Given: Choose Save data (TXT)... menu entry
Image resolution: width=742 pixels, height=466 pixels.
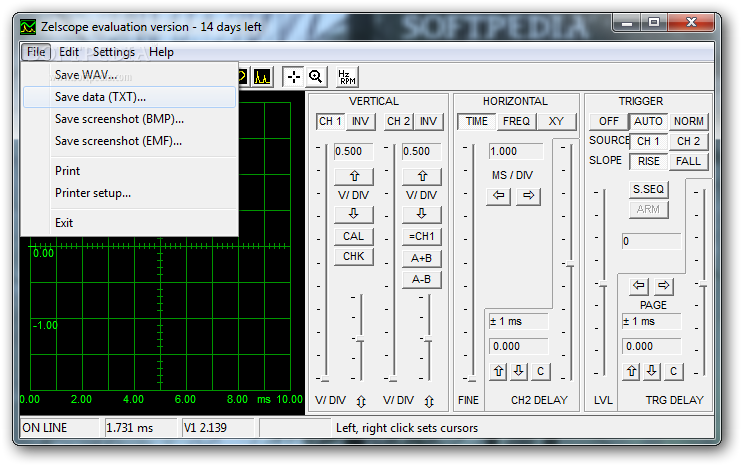Looking at the screenshot, I should pos(129,97).
